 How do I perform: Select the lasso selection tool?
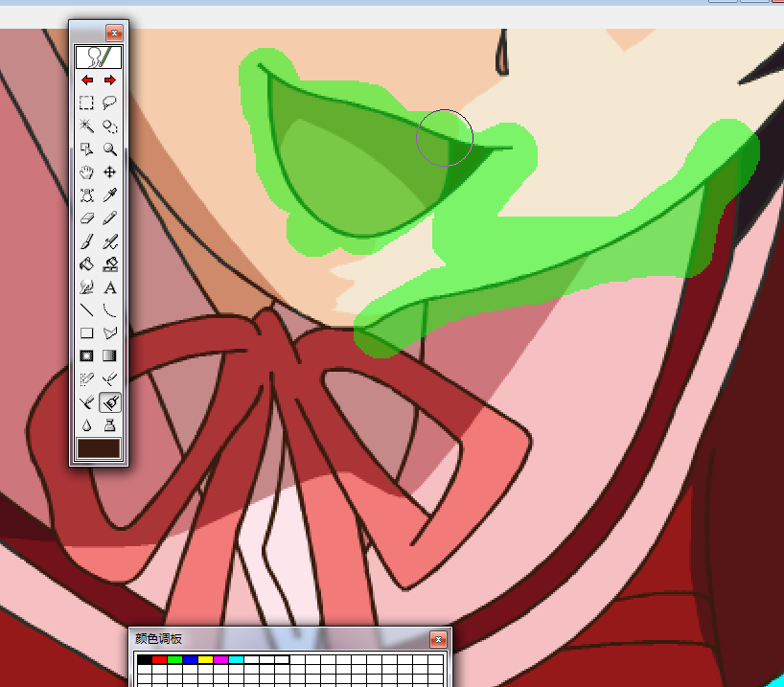click(x=110, y=103)
